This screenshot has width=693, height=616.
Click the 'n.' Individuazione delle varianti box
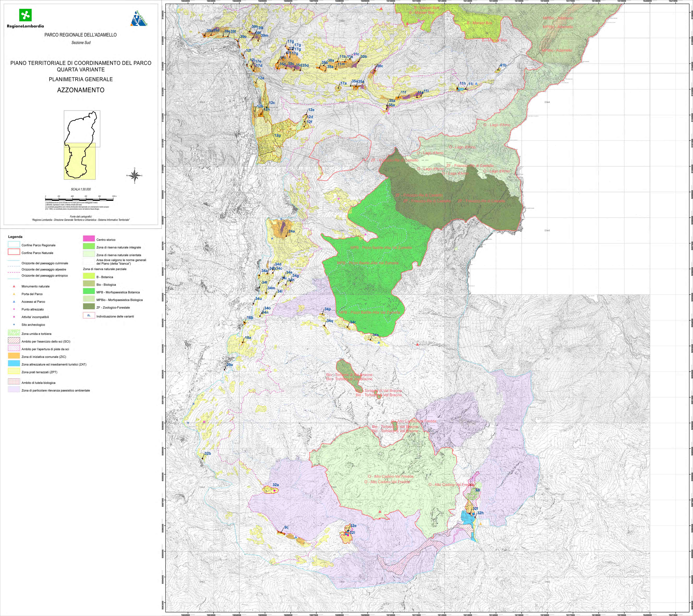click(x=89, y=315)
